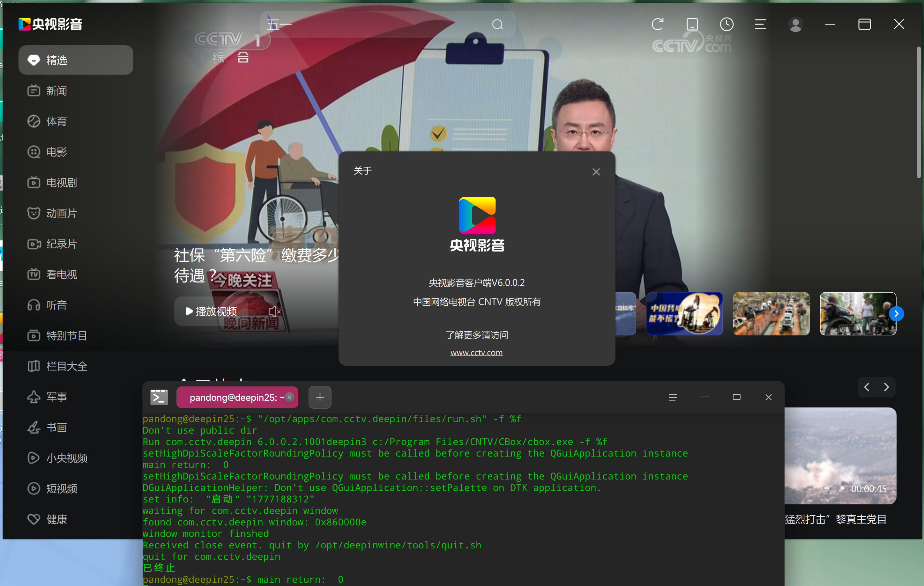Click the search magnifier icon

498,25
